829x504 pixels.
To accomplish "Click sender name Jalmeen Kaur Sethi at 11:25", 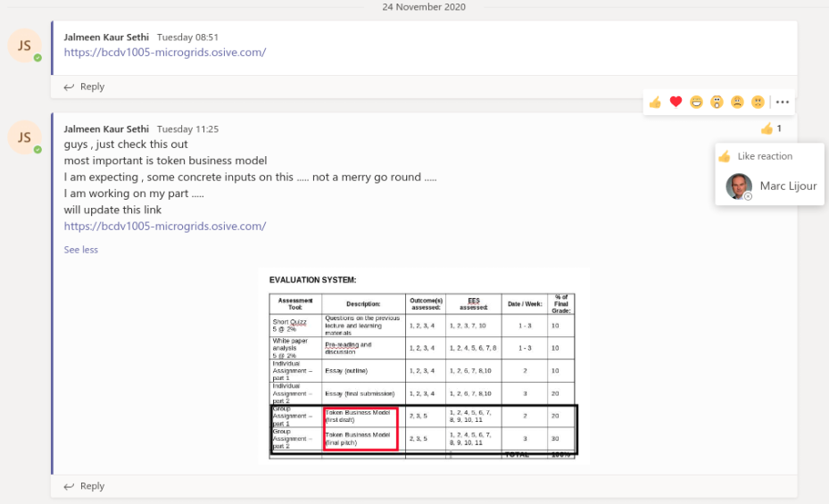I will click(x=107, y=129).
